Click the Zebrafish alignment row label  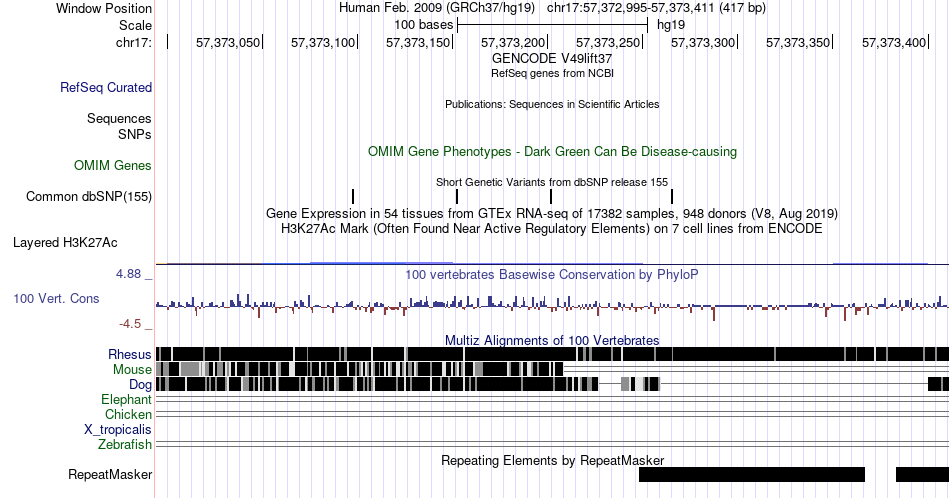(x=125, y=444)
